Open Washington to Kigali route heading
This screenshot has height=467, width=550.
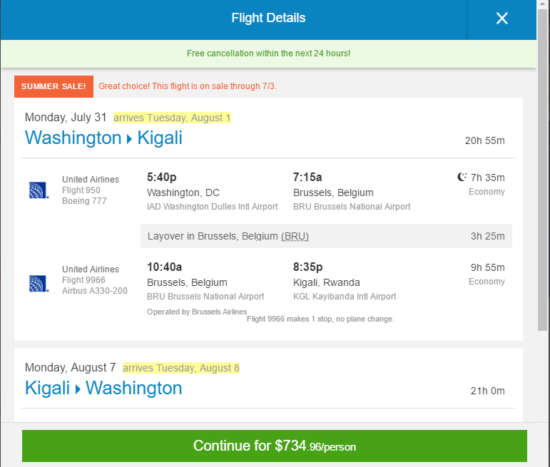[x=103, y=138]
